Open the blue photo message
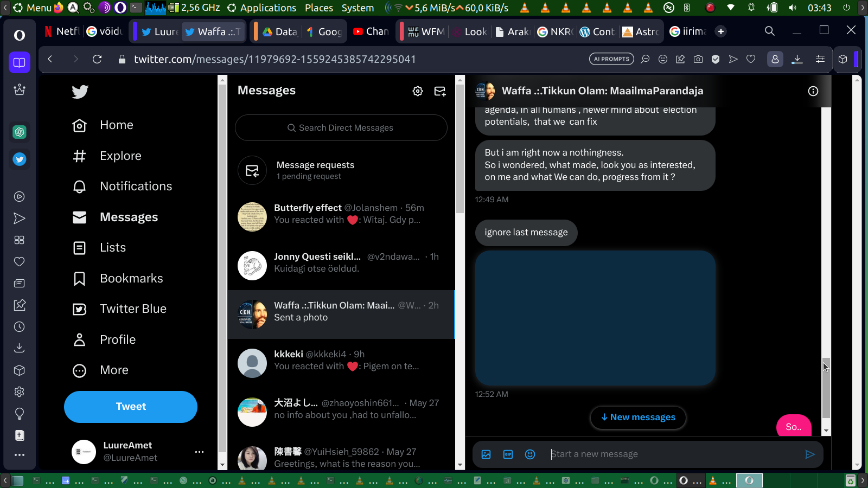 coord(595,318)
